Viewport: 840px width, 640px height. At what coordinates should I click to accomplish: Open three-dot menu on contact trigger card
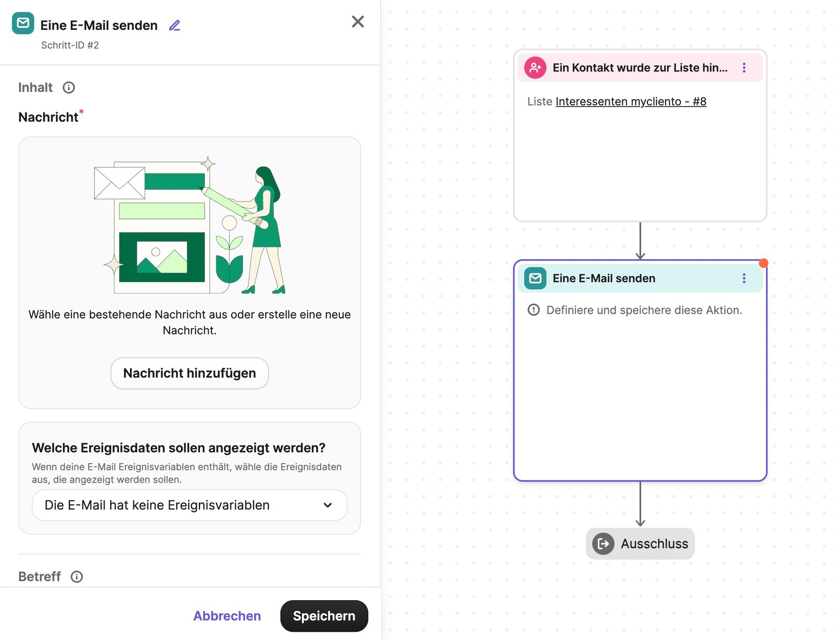[x=744, y=68]
